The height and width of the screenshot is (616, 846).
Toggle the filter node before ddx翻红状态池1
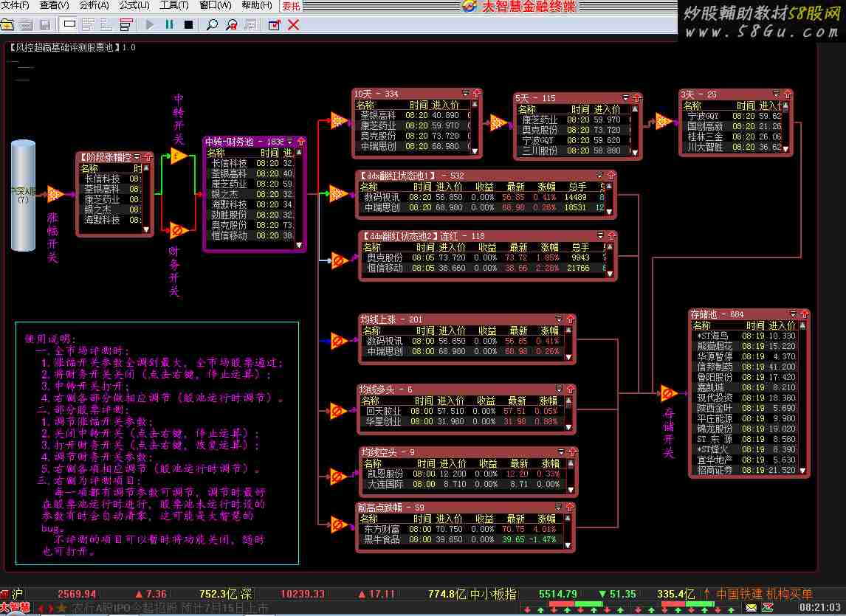[338, 193]
